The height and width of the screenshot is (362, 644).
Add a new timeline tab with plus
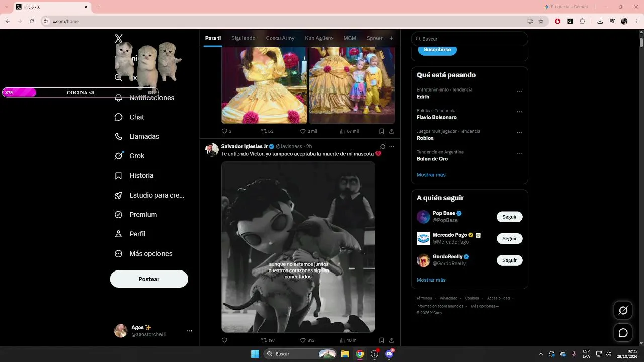[x=392, y=38]
